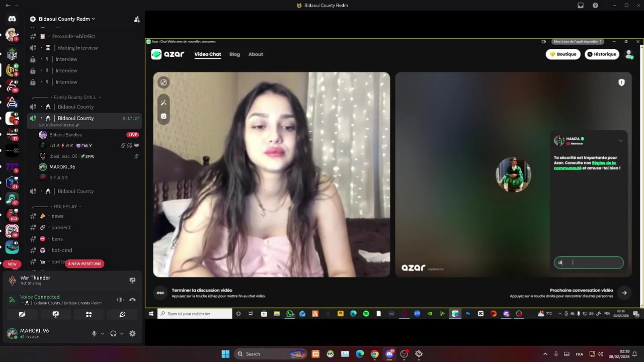
Task: Toggle microphone mute in Discord user panel
Action: click(94, 333)
